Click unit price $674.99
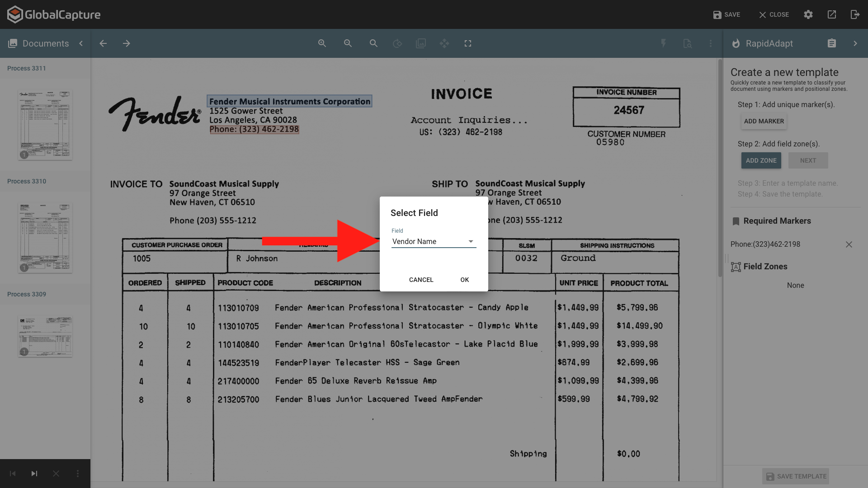 (x=573, y=362)
